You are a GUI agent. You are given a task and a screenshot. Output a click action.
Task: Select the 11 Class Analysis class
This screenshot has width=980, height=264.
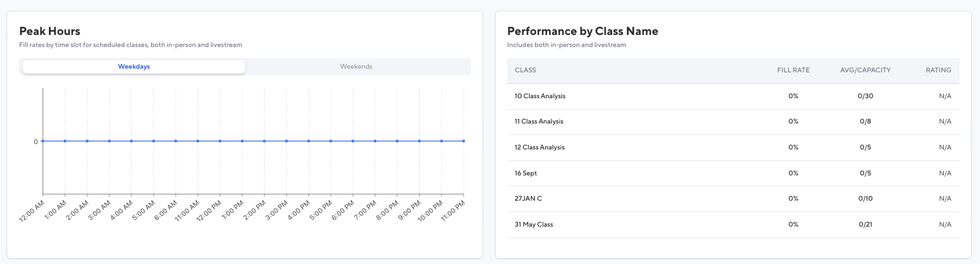(x=539, y=122)
